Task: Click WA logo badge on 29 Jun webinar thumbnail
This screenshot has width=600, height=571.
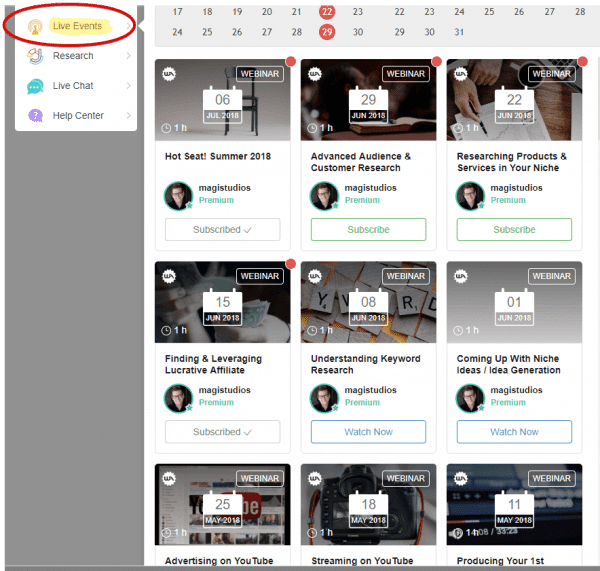Action: click(315, 74)
